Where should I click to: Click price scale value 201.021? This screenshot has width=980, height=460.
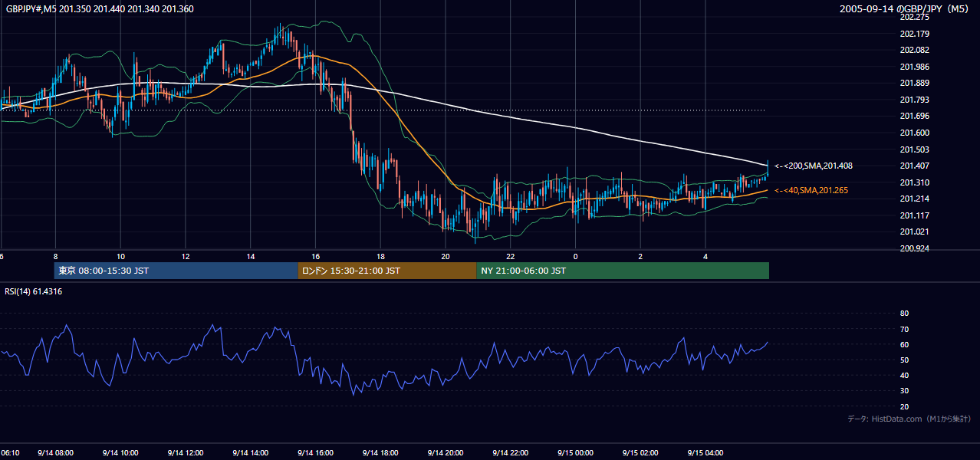tap(914, 232)
